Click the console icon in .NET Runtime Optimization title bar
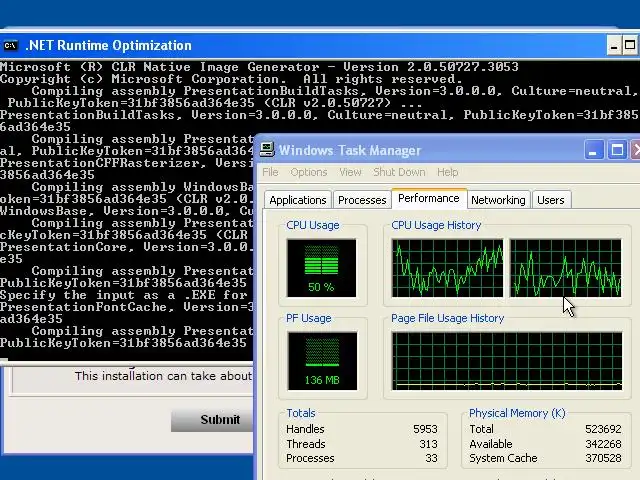Viewport: 640px width, 480px height. point(11,45)
